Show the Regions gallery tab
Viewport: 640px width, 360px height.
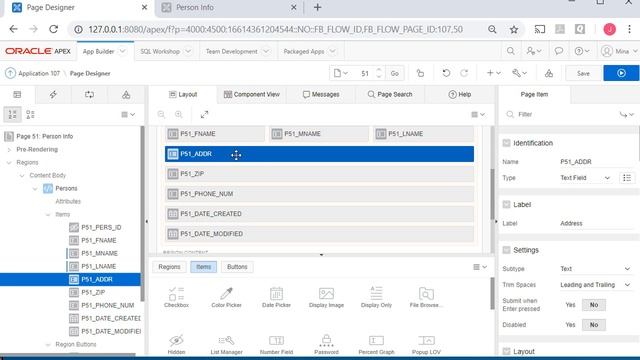(x=169, y=267)
